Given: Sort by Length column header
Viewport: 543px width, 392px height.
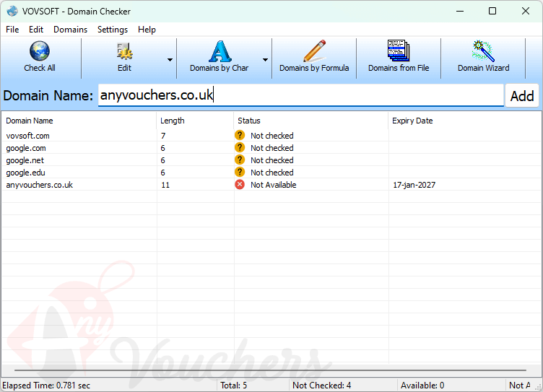Looking at the screenshot, I should pyautogui.click(x=195, y=121).
